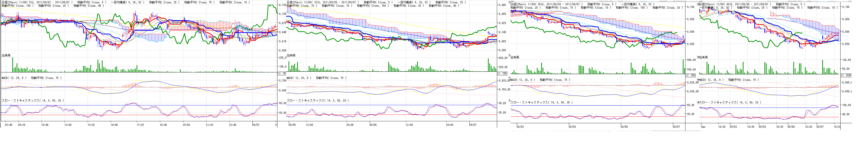Click MACD(12, 26, 9) label in 5-minute chart
The image size is (868, 154).
click(13, 78)
